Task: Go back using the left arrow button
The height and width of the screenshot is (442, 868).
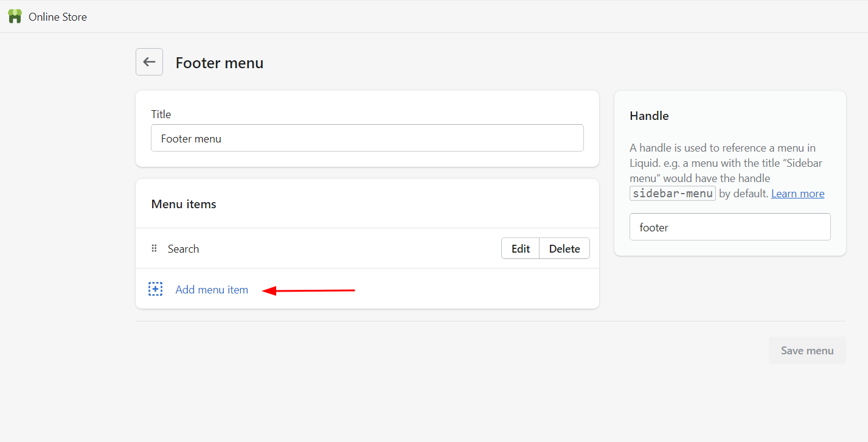Action: pyautogui.click(x=149, y=62)
